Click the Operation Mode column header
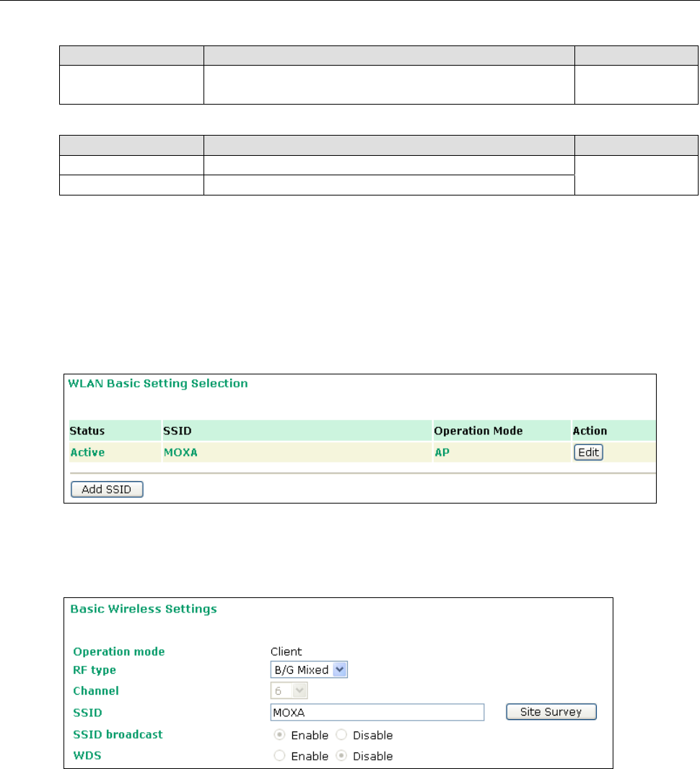Image resolution: width=700 pixels, height=769 pixels. pyautogui.click(x=502, y=431)
